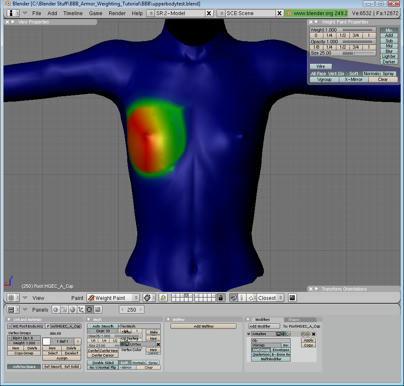Set weight preset to 0
This screenshot has width=404, height=386.
pos(316,35)
